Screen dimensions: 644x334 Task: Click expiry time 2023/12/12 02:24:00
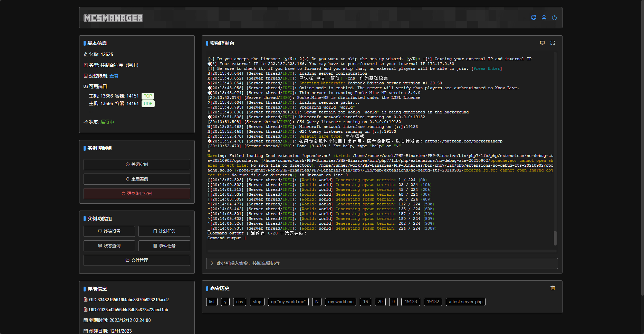[130, 321]
